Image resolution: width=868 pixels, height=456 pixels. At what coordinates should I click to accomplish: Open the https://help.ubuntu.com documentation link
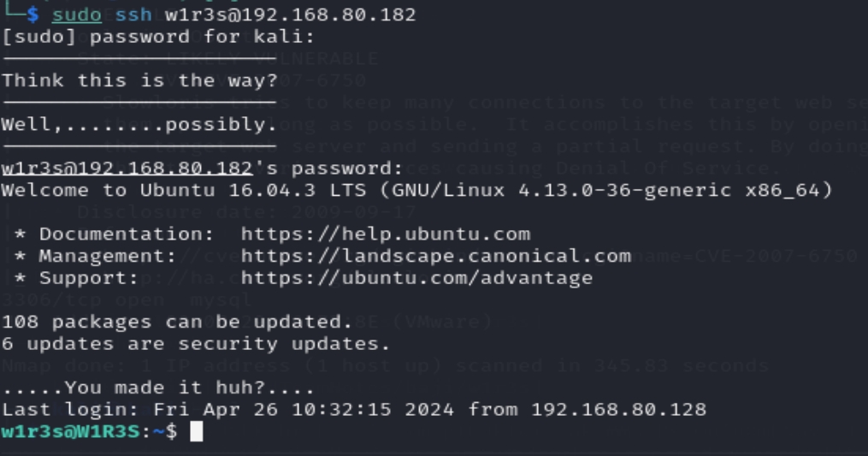tap(385, 234)
